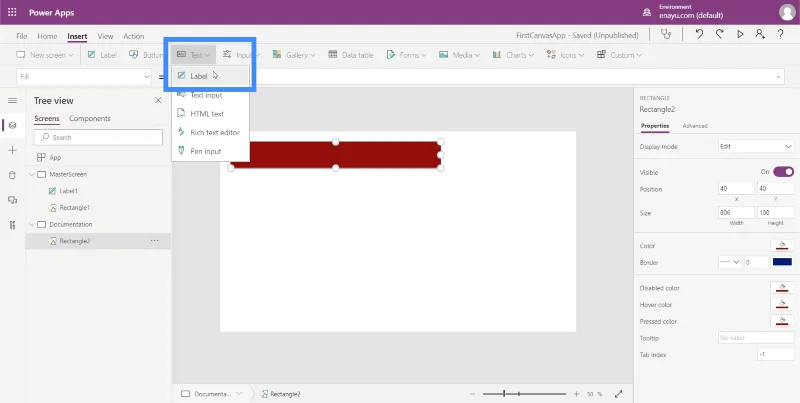Open the Data sources cylinder icon
This screenshot has height=403, width=800.
click(x=13, y=175)
